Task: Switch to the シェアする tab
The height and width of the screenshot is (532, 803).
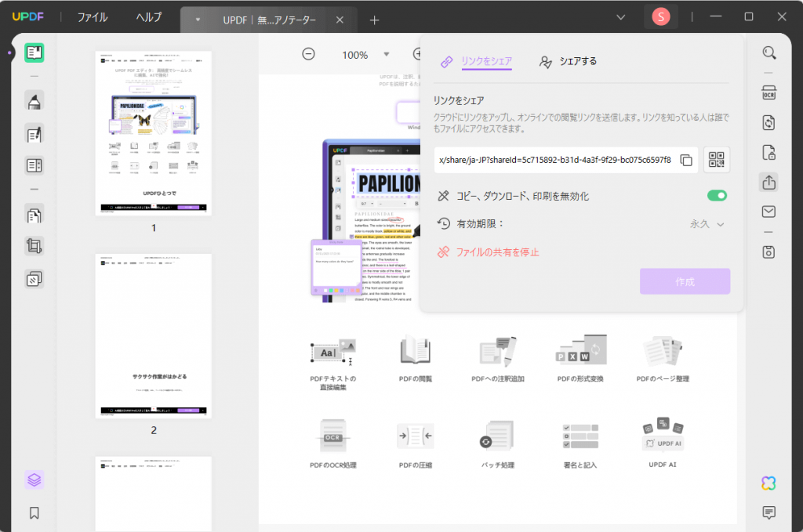Action: [568, 61]
